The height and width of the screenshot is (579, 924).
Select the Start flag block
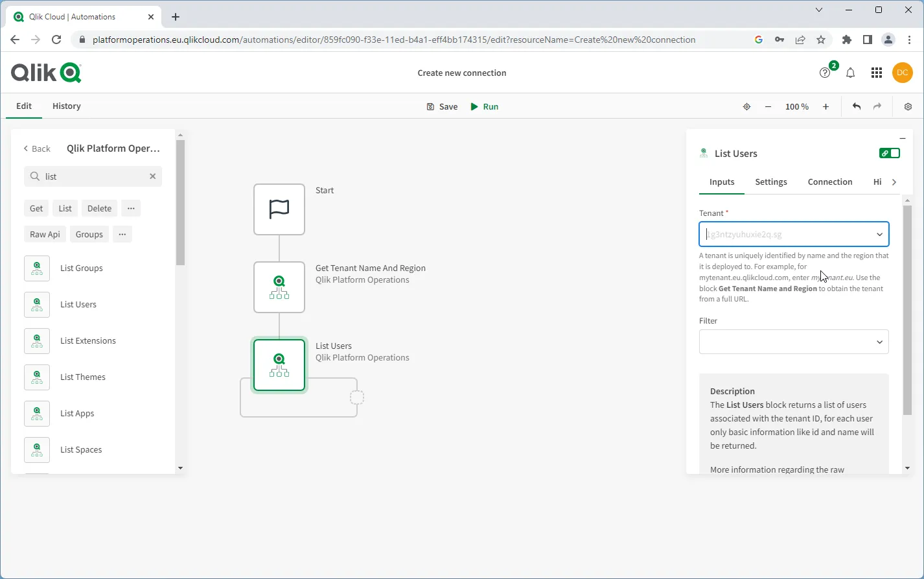(279, 209)
